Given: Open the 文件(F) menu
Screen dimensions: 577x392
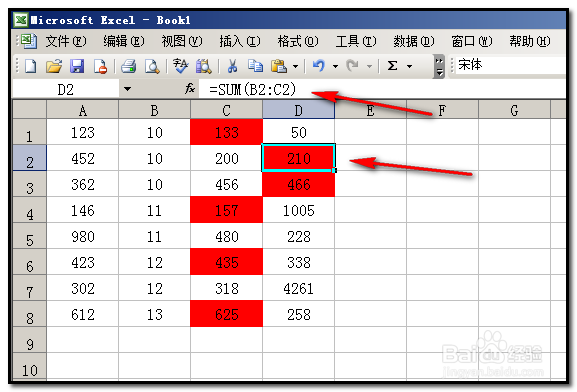Looking at the screenshot, I should 66,41.
